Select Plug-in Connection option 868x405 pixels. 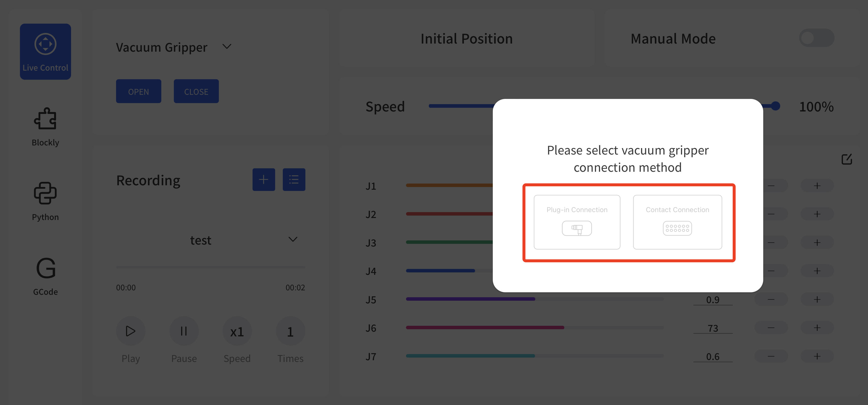[x=577, y=222]
